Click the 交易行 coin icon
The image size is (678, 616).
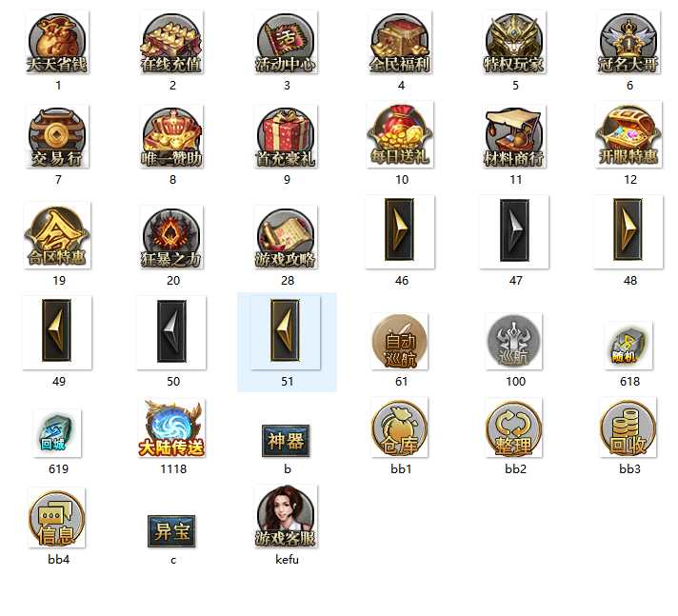click(57, 136)
